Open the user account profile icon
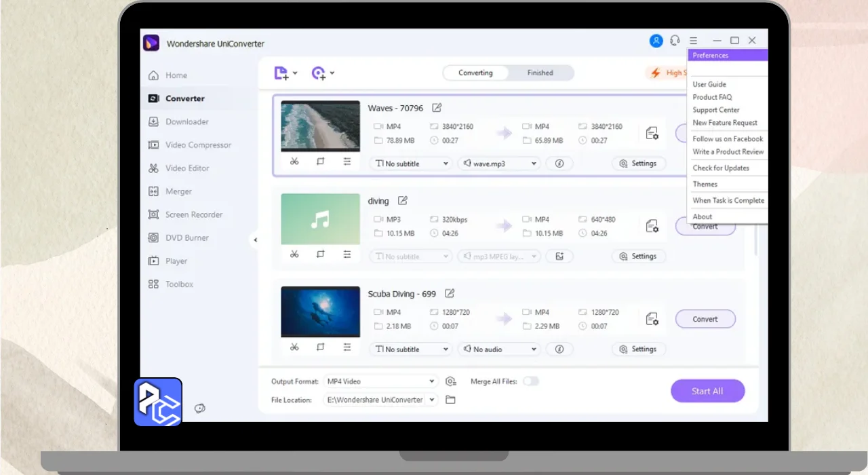868x475 pixels. (656, 41)
